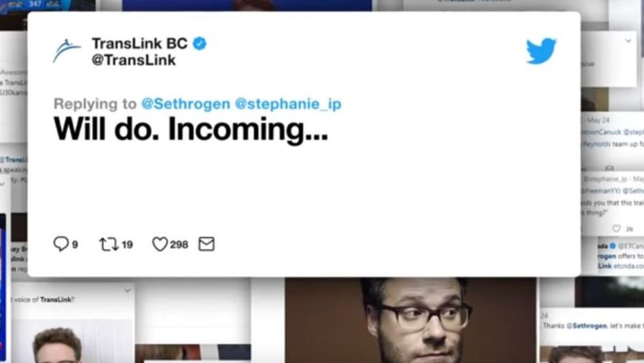This screenshot has height=363, width=644.
Task: Click the heart icon on background tweet at right
Action: [616, 228]
